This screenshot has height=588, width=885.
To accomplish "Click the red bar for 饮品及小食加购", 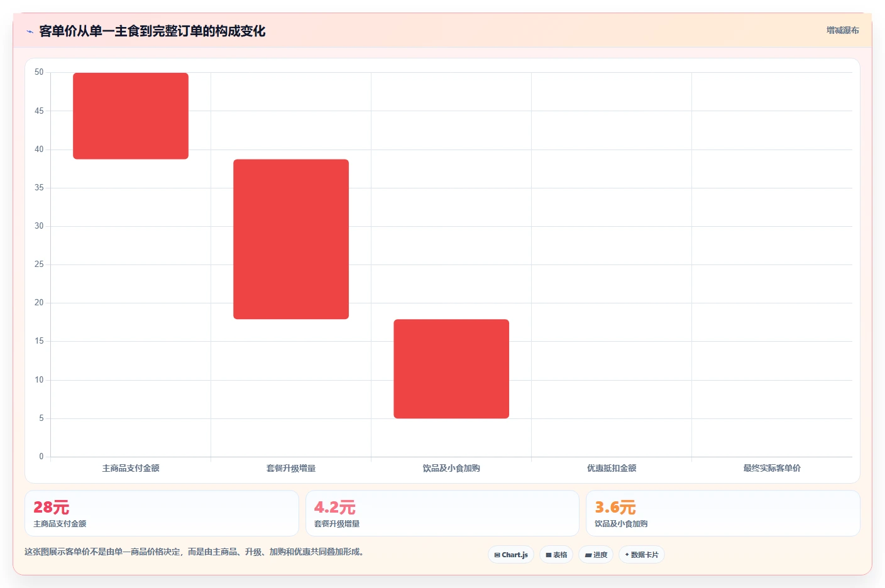I will pos(451,369).
